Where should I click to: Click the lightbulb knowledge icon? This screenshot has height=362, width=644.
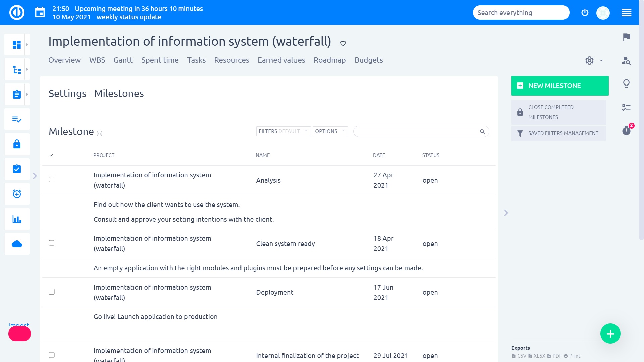point(626,83)
